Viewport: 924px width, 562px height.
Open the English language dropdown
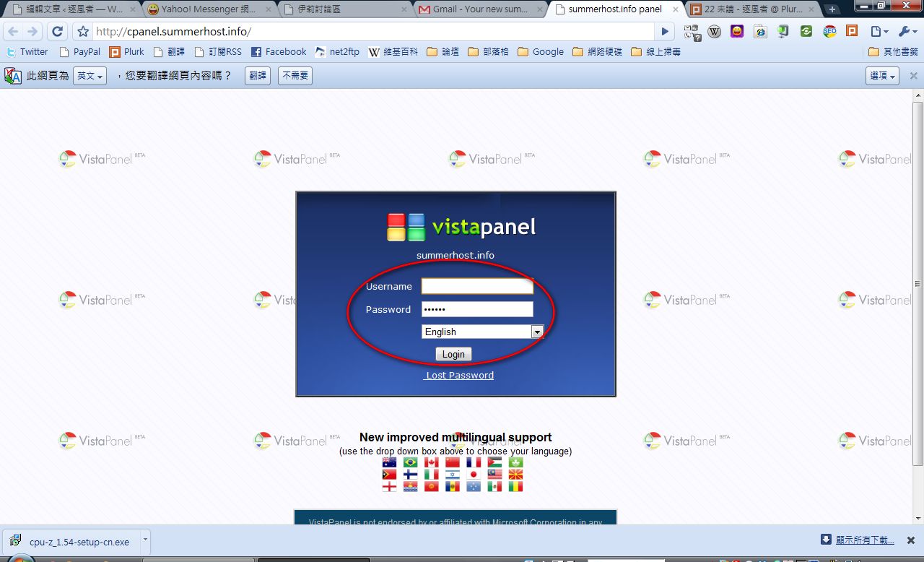click(x=482, y=332)
